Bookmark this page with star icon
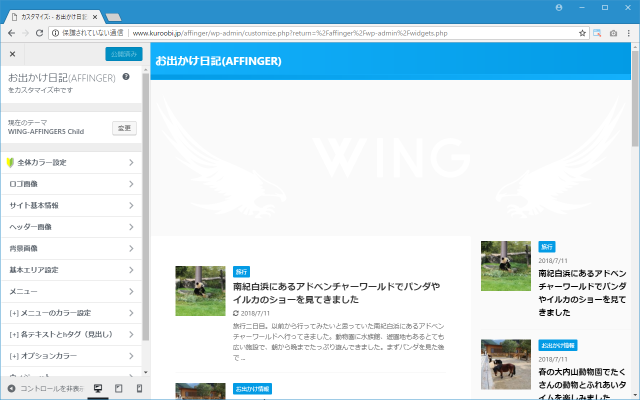 click(x=582, y=33)
